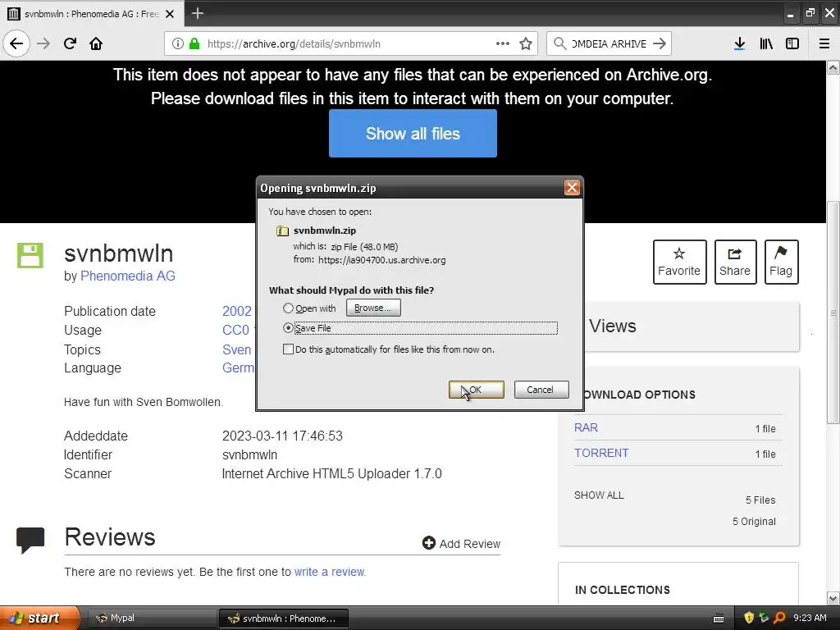Open the German language link
The image size is (840, 630).
(x=239, y=368)
